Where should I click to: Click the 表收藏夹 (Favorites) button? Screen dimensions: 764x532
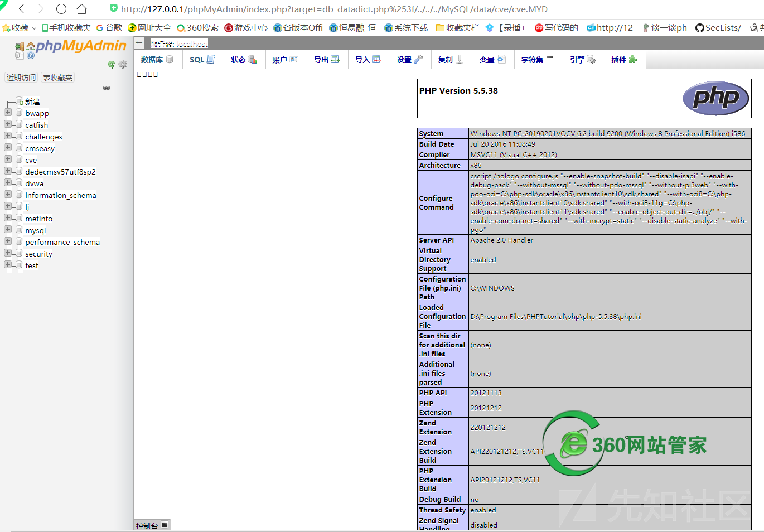58,78
